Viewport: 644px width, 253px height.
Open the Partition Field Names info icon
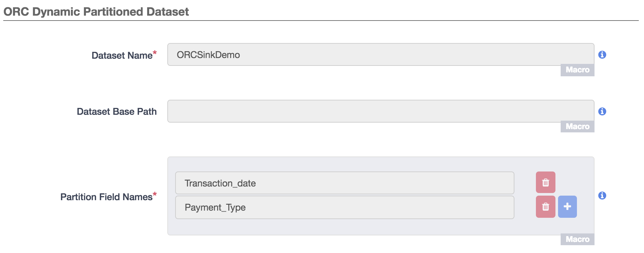[x=602, y=196]
